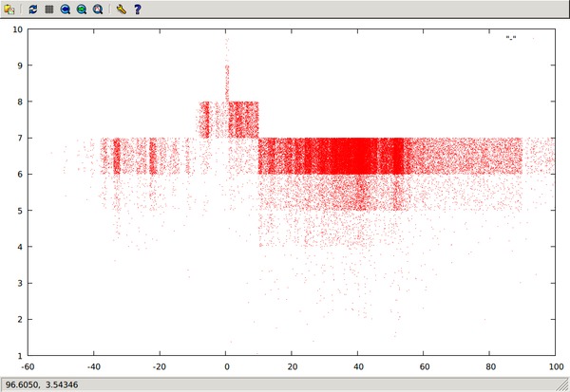Click the y-axis tick label 7
Image resolution: width=570 pixels, height=392 pixels.
(20, 139)
